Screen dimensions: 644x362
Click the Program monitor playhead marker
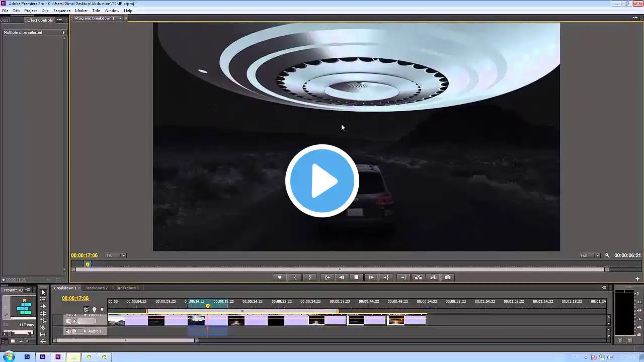coord(88,264)
